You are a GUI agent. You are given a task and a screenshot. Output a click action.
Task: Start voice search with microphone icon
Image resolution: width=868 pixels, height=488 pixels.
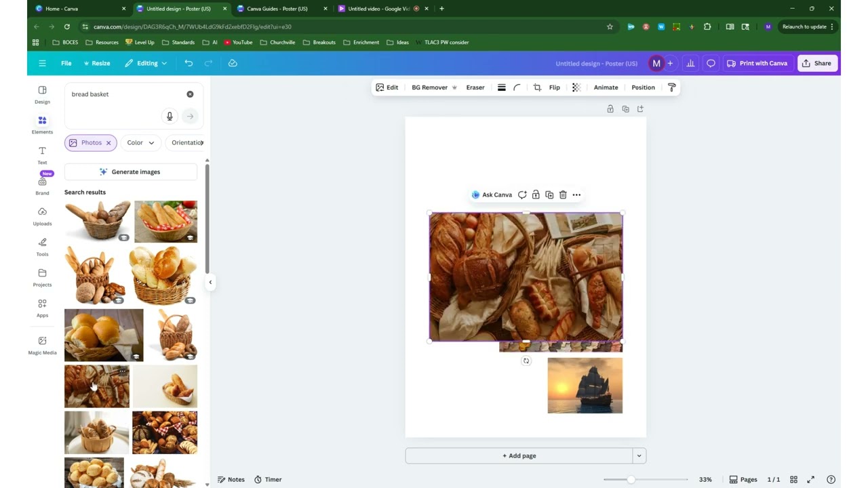[170, 116]
